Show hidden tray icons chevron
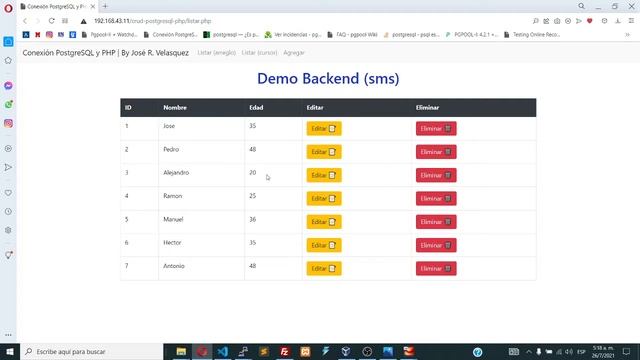 click(x=529, y=351)
